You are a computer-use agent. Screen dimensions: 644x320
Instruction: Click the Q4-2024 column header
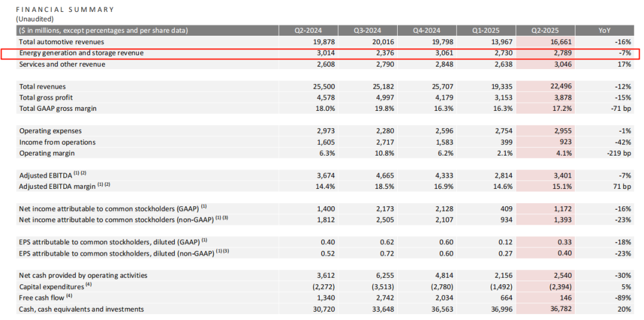click(427, 30)
